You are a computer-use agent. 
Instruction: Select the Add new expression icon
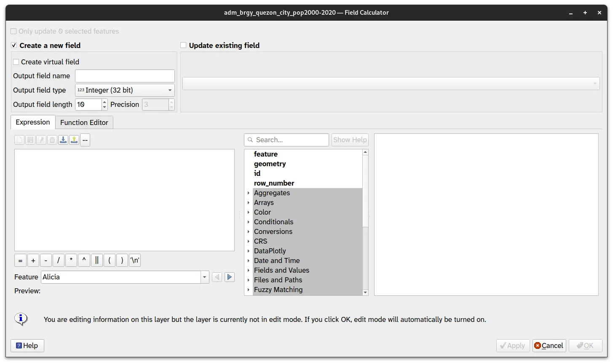pyautogui.click(x=19, y=140)
